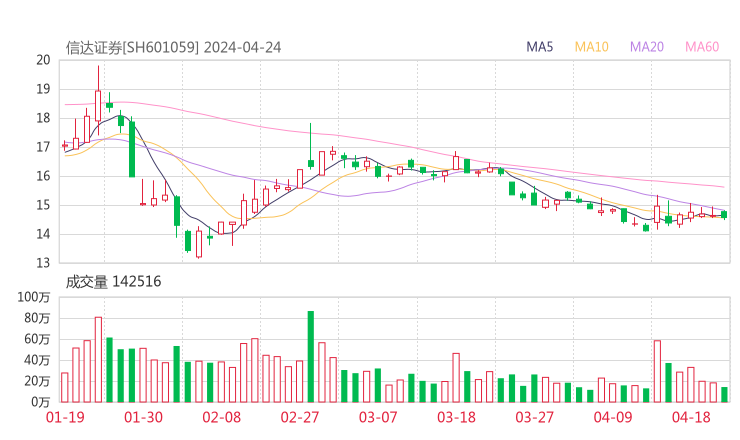Click the tallest red volume bar
The height and width of the screenshot is (440, 740).
click(98, 360)
